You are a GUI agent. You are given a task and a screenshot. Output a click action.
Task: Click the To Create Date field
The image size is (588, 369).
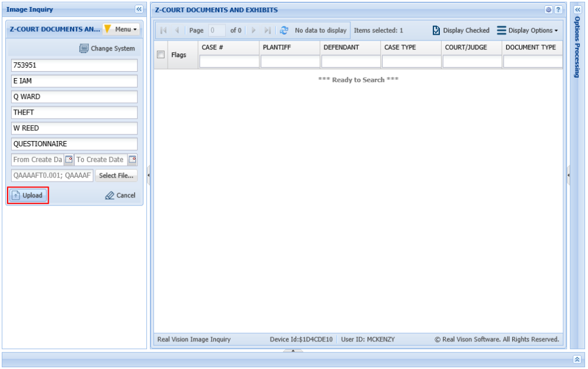click(x=101, y=160)
